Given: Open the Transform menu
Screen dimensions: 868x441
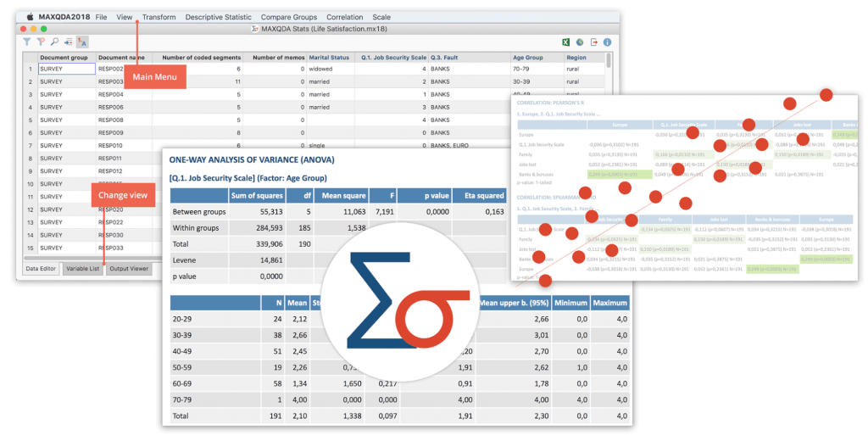Looking at the screenshot, I should pyautogui.click(x=159, y=17).
